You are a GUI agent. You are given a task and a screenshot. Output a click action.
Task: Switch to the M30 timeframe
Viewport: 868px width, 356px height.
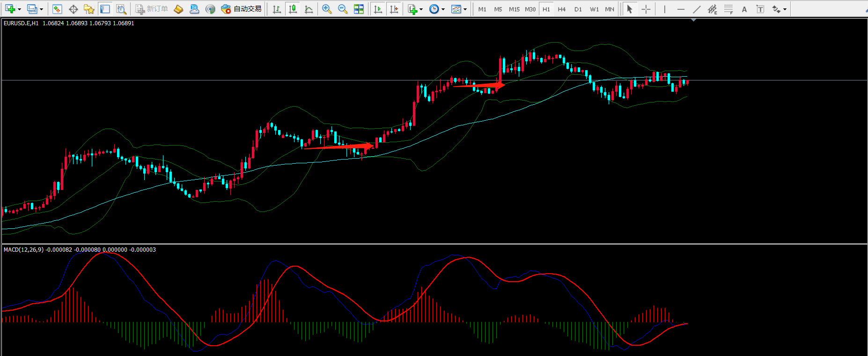coord(530,9)
